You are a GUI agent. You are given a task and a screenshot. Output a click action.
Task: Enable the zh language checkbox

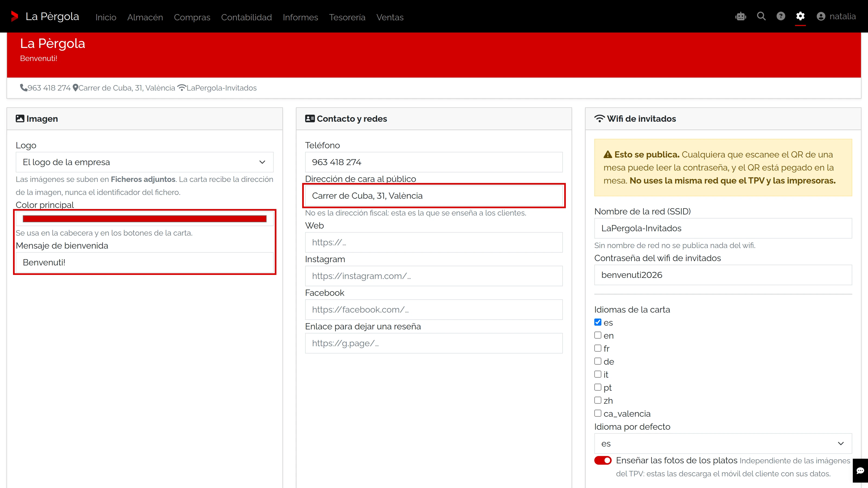click(x=598, y=400)
